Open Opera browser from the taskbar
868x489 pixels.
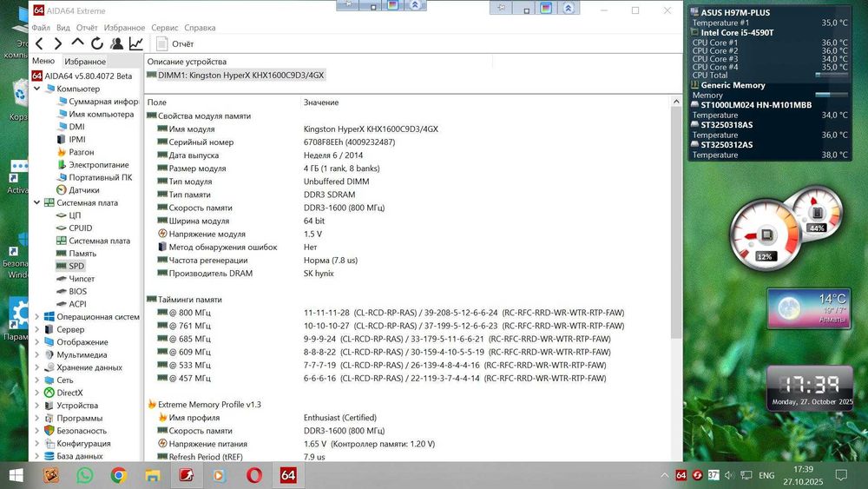pyautogui.click(x=254, y=476)
